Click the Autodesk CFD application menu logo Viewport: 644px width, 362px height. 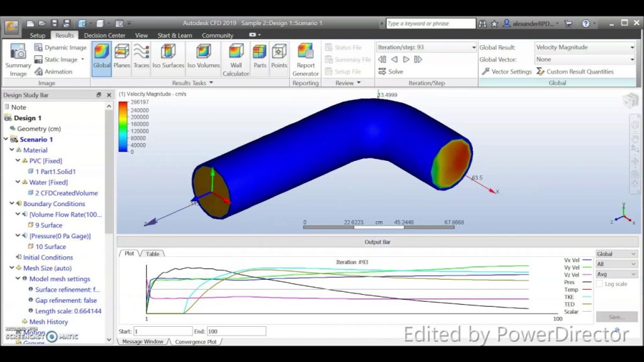tap(11, 26)
